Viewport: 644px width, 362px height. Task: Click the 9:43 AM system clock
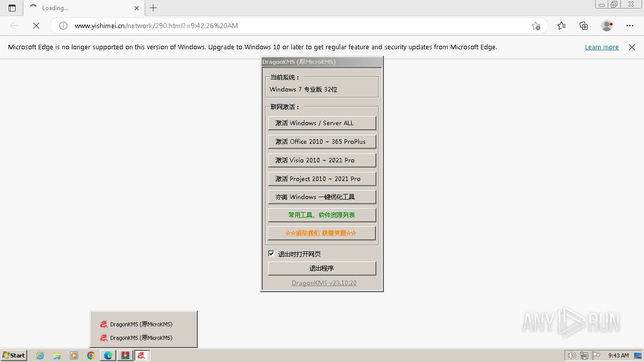[618, 355]
